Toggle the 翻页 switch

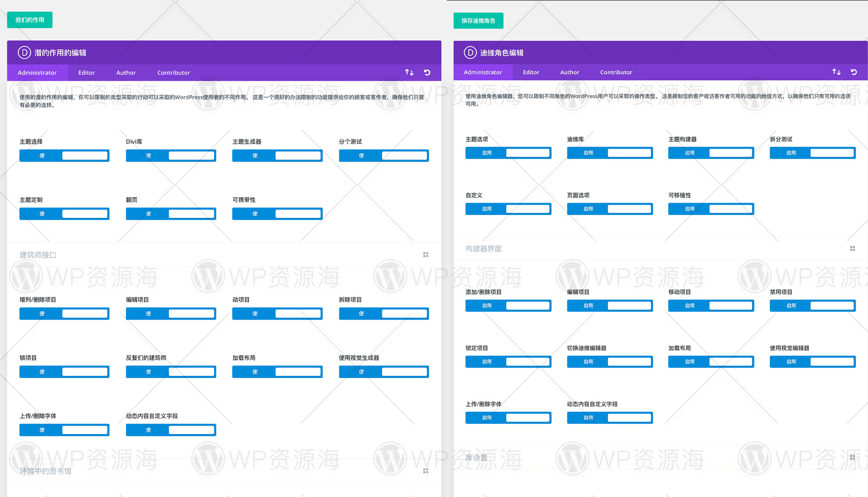[171, 214]
